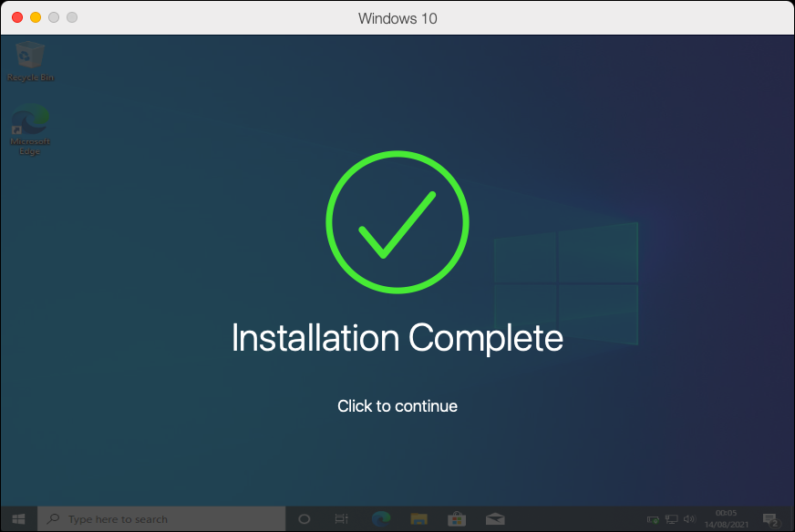Open the Windows Start menu
Image resolution: width=795 pixels, height=532 pixels.
tap(19, 518)
